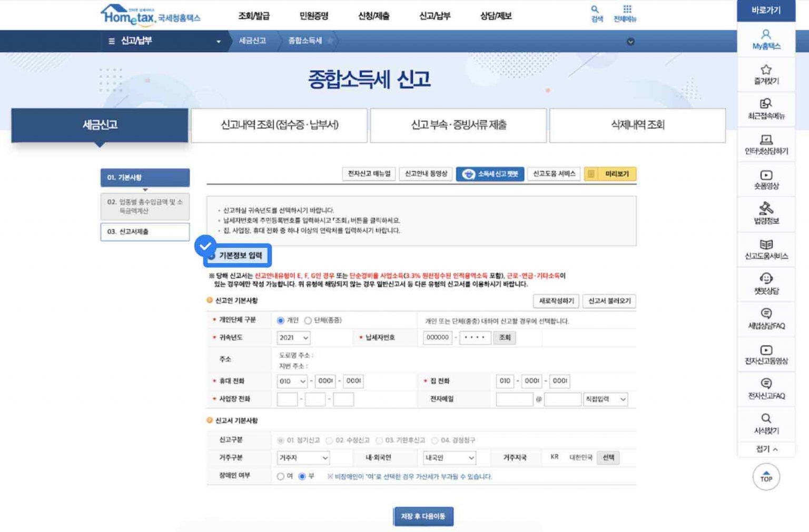Screen dimensions: 809x532
Task: Click 저장 후 다음이동 button
Action: (x=423, y=516)
